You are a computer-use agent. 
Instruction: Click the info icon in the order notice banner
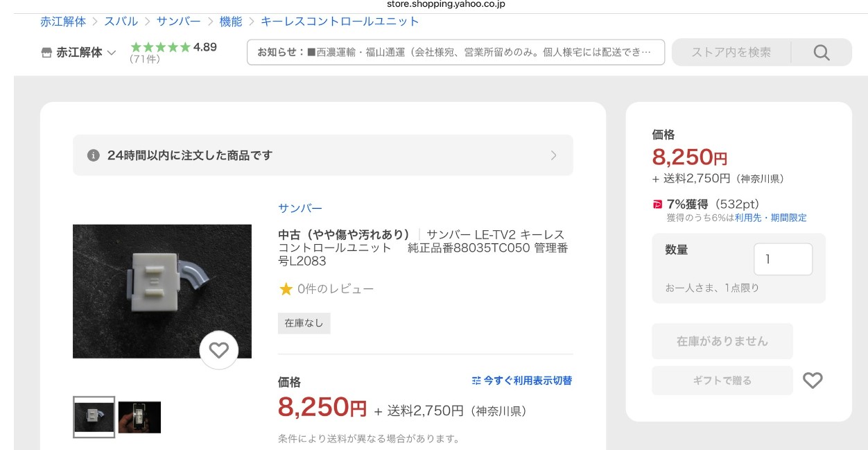click(94, 155)
